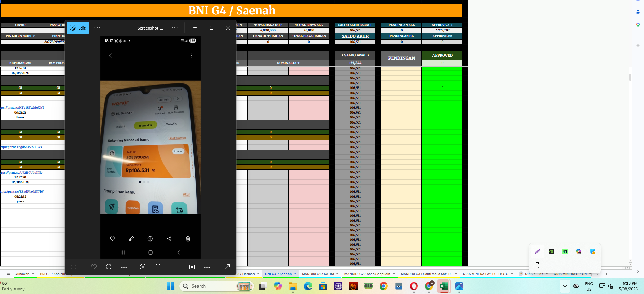Viewport: 644px width, 294px height.
Task: Click the Screenshot file name in Photos title bar
Action: click(x=150, y=28)
